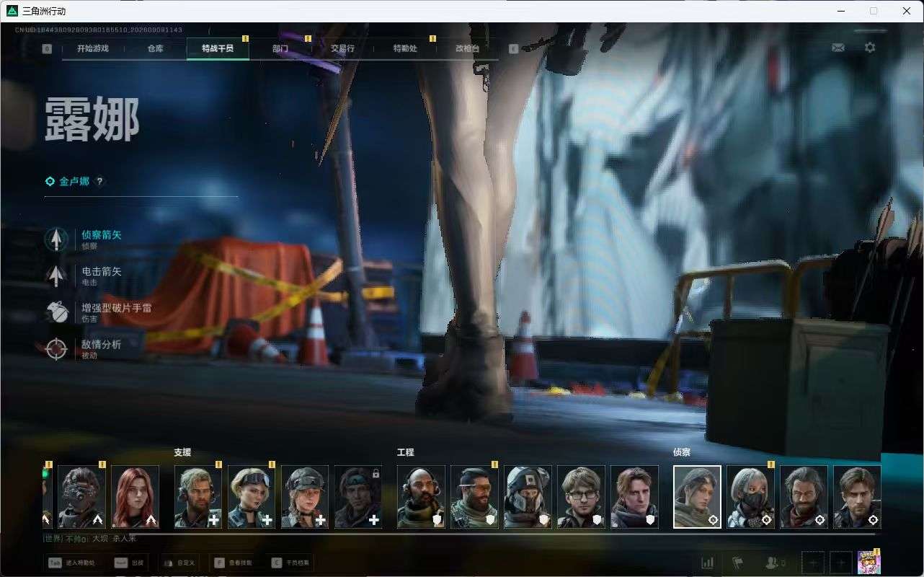Select the last recon operator portrait
Screen dimensions: 924x577
click(x=857, y=497)
